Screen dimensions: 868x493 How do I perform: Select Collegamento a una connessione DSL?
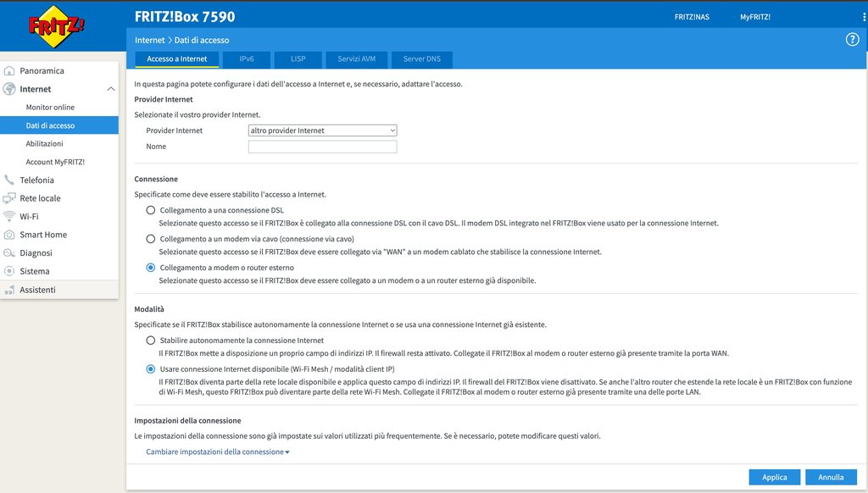(x=151, y=210)
